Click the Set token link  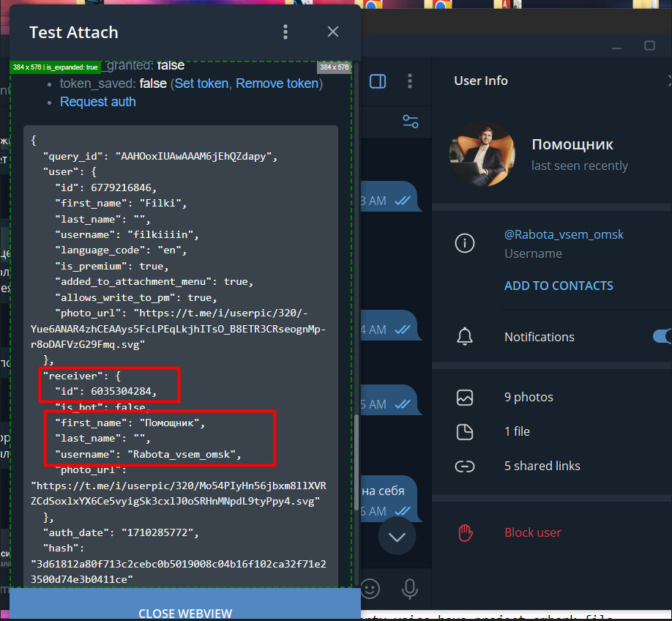(x=201, y=83)
